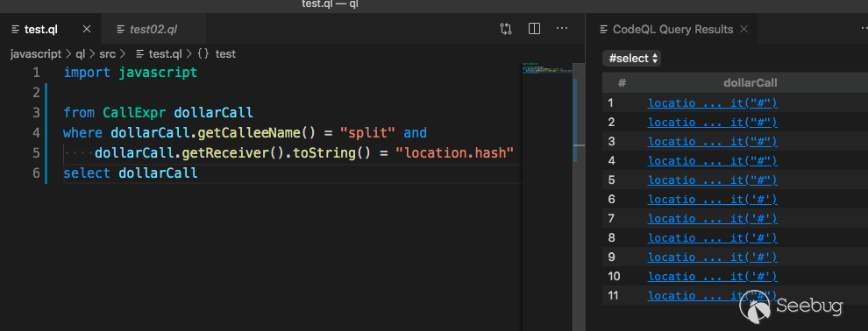Click "getReceiver" on line 5
Viewport: 868px width, 331px height.
(x=224, y=153)
